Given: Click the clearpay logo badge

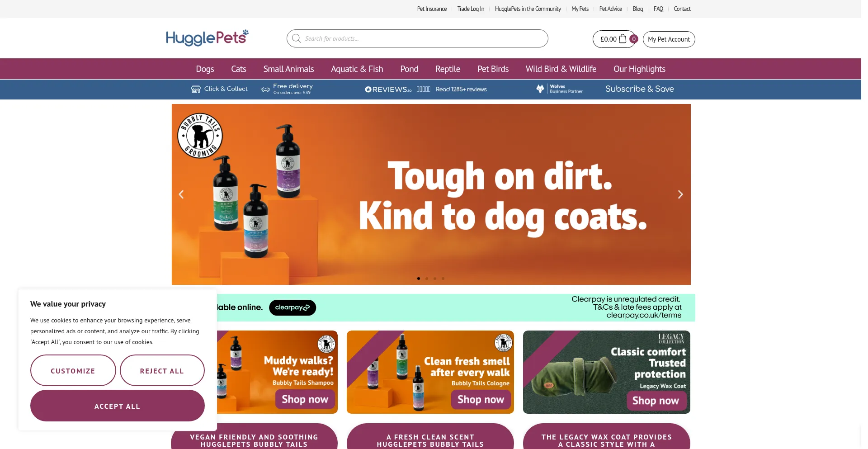Looking at the screenshot, I should tap(292, 307).
